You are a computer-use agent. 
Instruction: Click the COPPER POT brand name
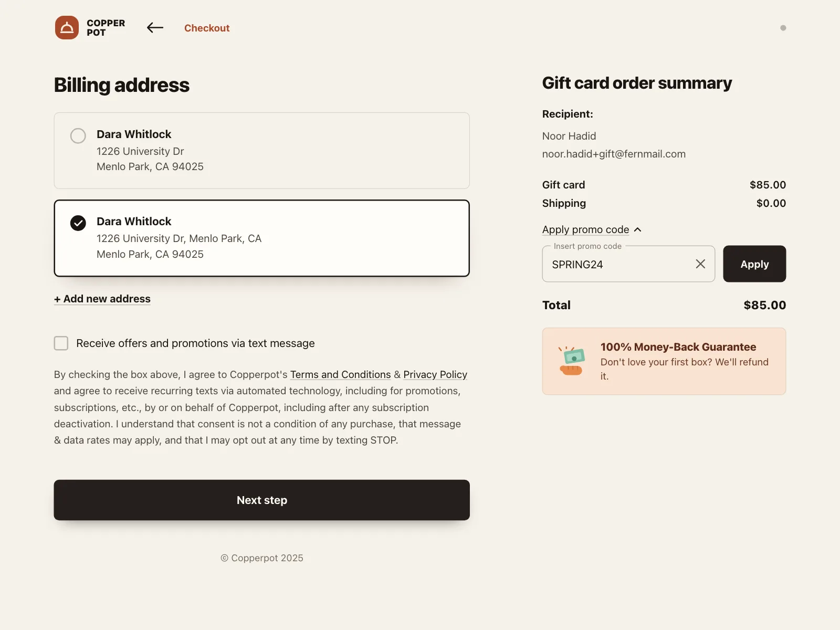pos(106,28)
